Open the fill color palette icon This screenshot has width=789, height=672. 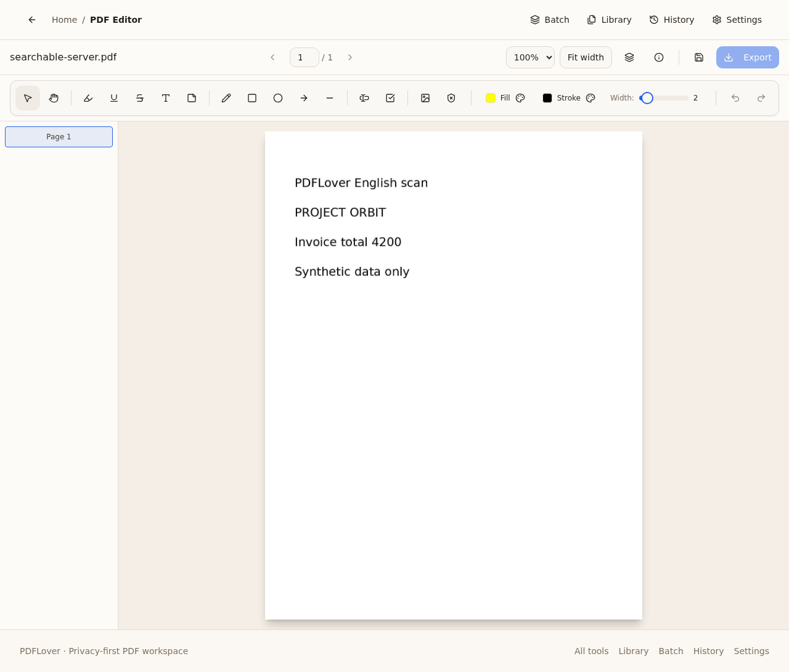[520, 98]
